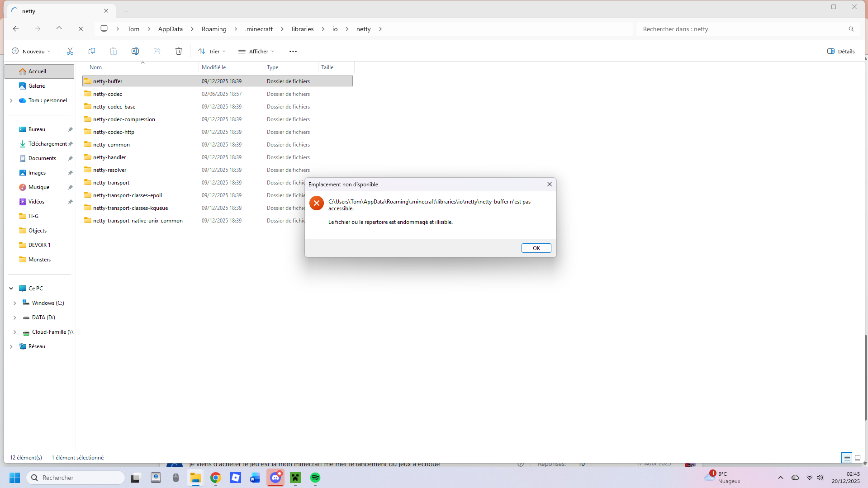Sort by Modifié le column header
Screen dimensions: 868x488
pyautogui.click(x=231, y=67)
